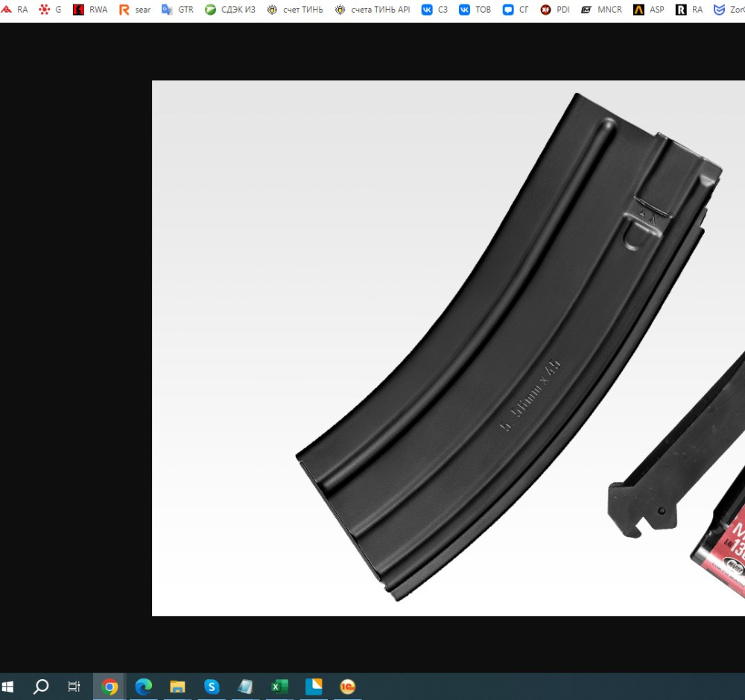The height and width of the screenshot is (700, 745).
Task: Open the PDI bookmark
Action: point(555,10)
